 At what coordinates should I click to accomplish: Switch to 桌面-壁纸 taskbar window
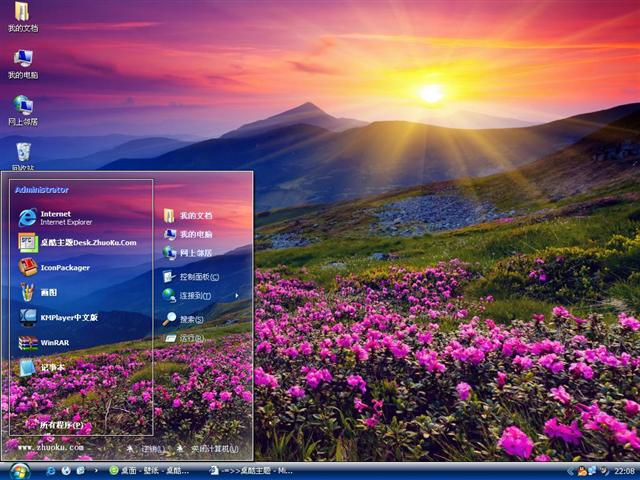150,470
